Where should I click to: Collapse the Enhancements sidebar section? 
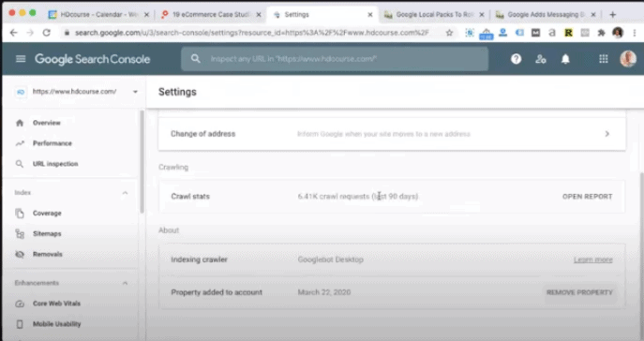click(125, 283)
